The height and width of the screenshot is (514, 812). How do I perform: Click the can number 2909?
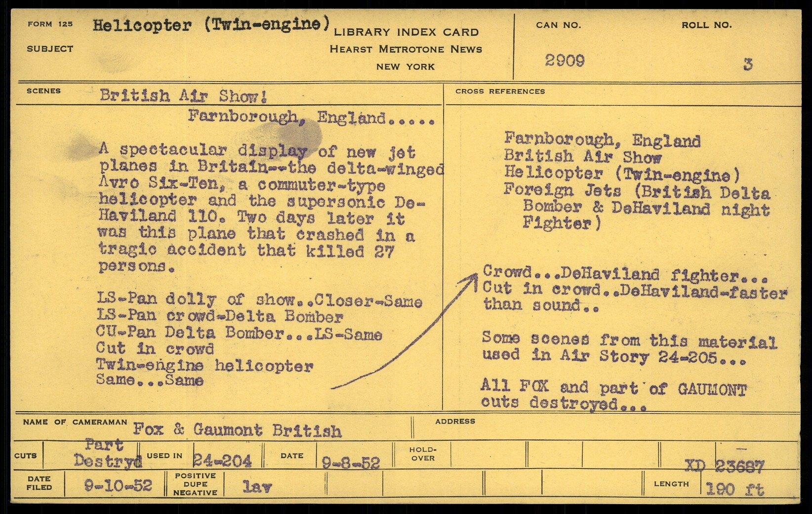[565, 61]
